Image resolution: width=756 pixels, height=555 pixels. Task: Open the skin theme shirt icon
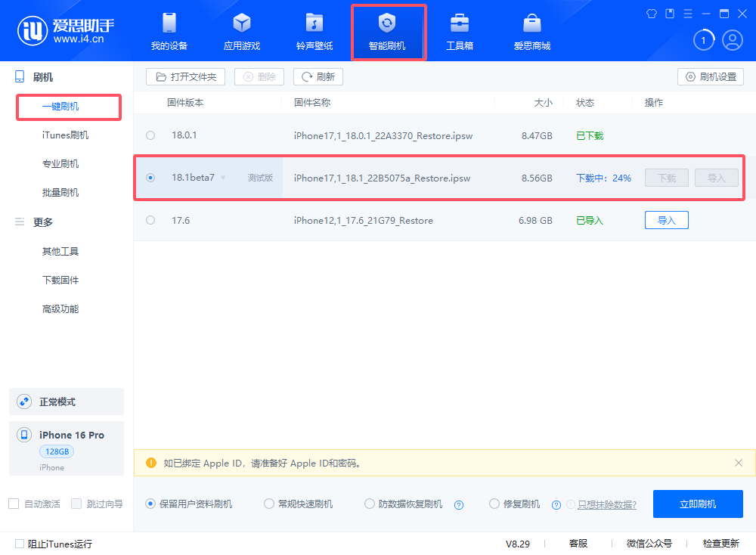(x=652, y=14)
